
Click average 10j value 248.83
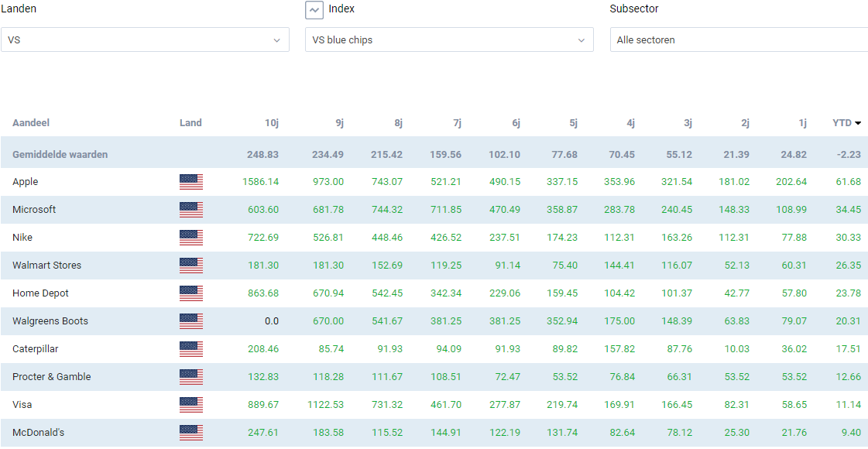point(263,155)
